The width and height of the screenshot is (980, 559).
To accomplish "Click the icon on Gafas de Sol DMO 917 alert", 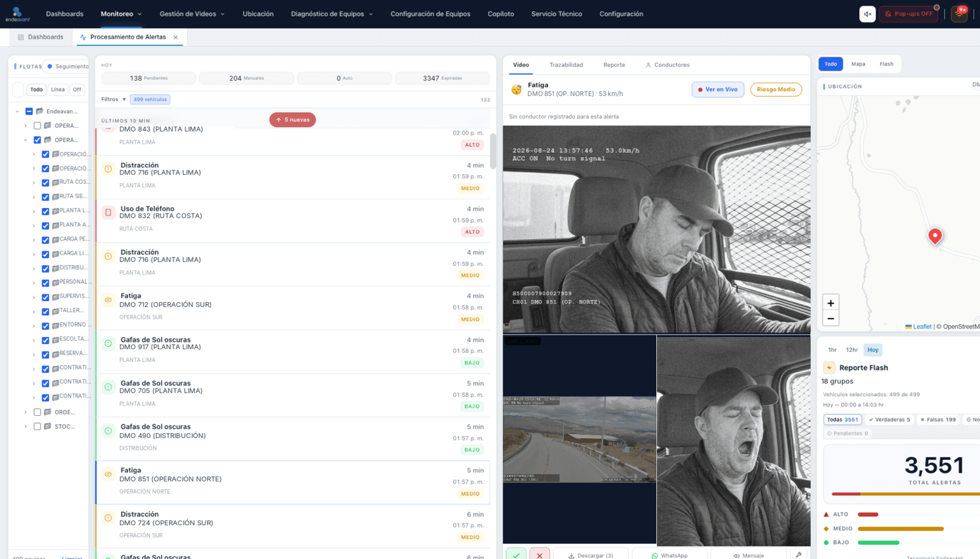I will coord(108,343).
